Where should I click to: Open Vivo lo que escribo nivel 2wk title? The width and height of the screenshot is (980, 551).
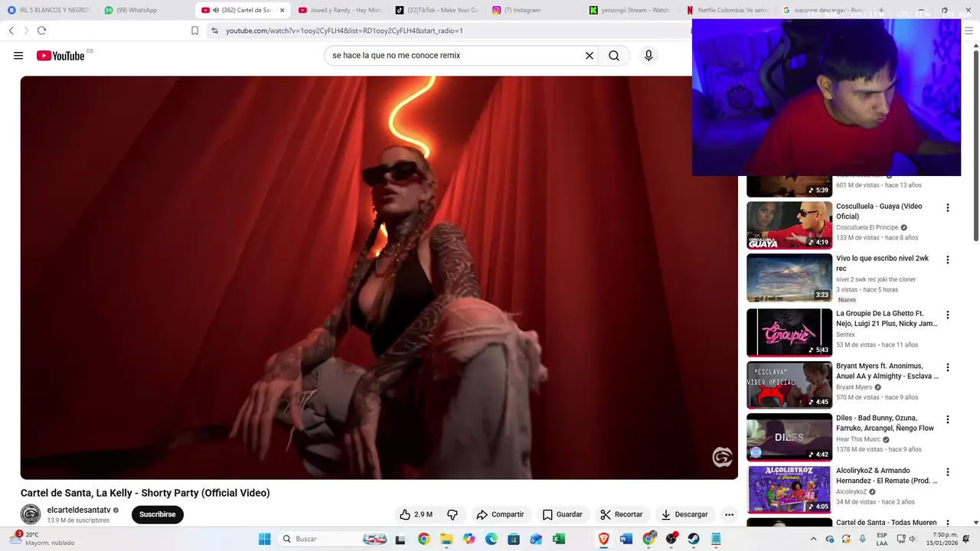(882, 263)
